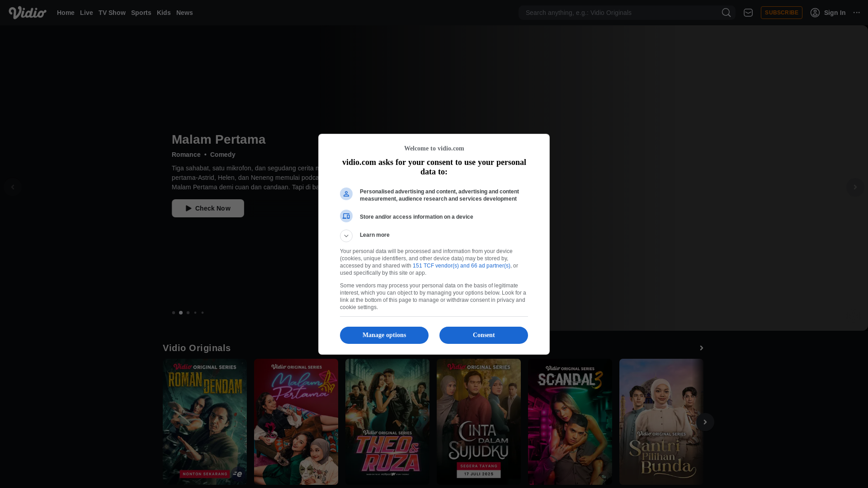Click the personalised advertising person icon
Viewport: 868px width, 488px height.
pyautogui.click(x=346, y=194)
